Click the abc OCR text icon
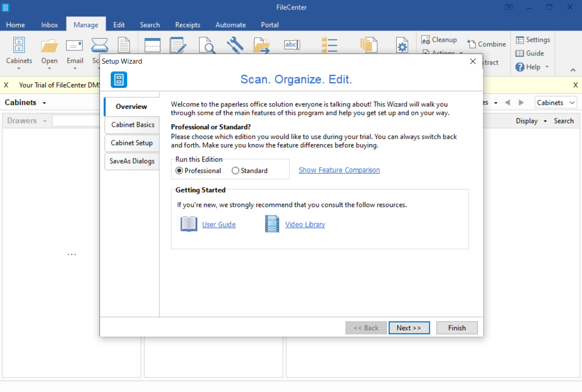 click(x=292, y=45)
